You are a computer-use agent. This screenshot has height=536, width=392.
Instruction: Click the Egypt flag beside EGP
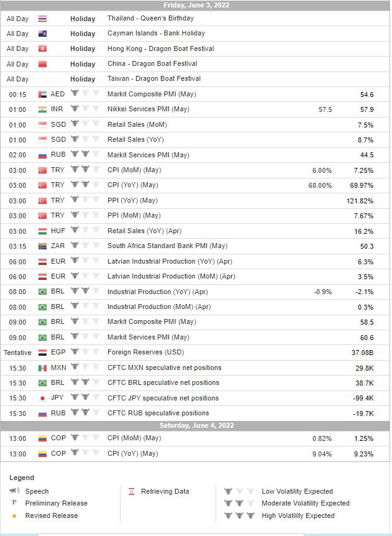click(42, 353)
